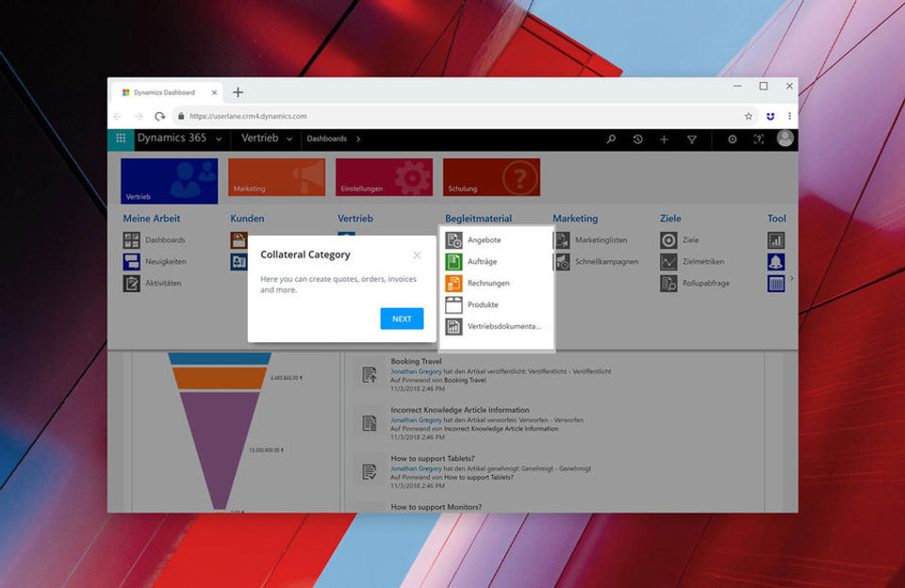This screenshot has width=905, height=588.
Task: Click the purple funnel chart segment
Action: pos(220,449)
